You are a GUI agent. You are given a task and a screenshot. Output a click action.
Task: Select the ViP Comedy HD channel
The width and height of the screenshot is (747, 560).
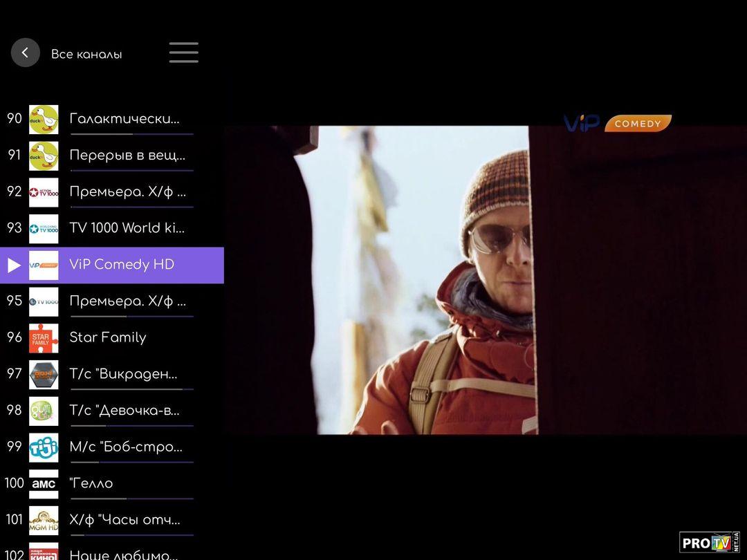pos(122,265)
